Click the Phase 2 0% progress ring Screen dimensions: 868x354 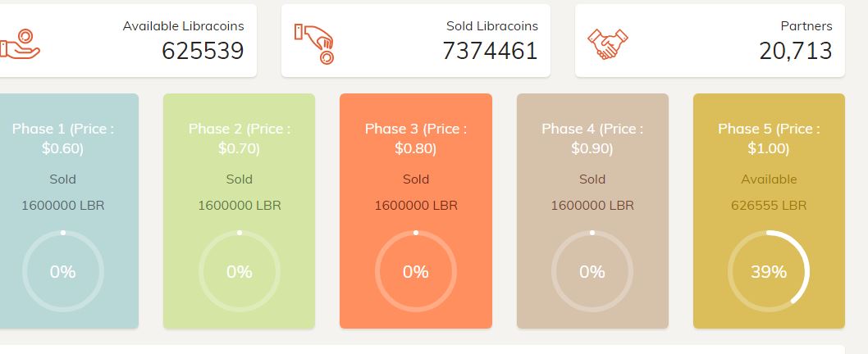pyautogui.click(x=239, y=272)
